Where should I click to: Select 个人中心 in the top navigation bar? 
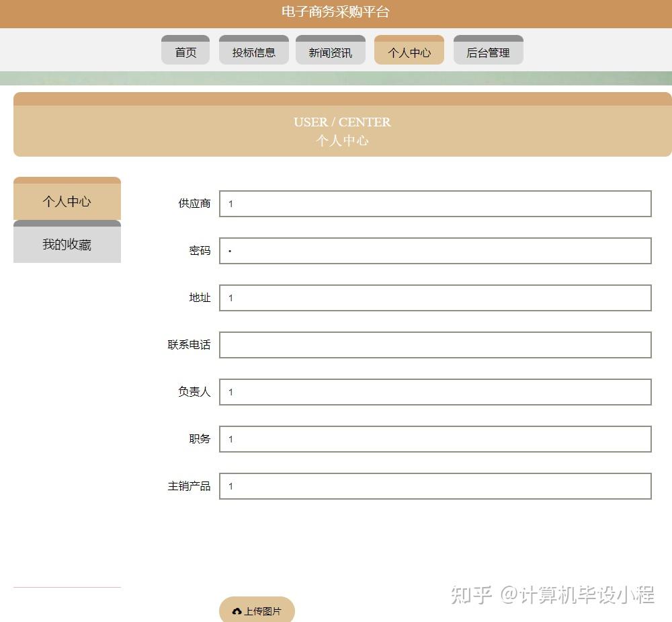click(409, 52)
